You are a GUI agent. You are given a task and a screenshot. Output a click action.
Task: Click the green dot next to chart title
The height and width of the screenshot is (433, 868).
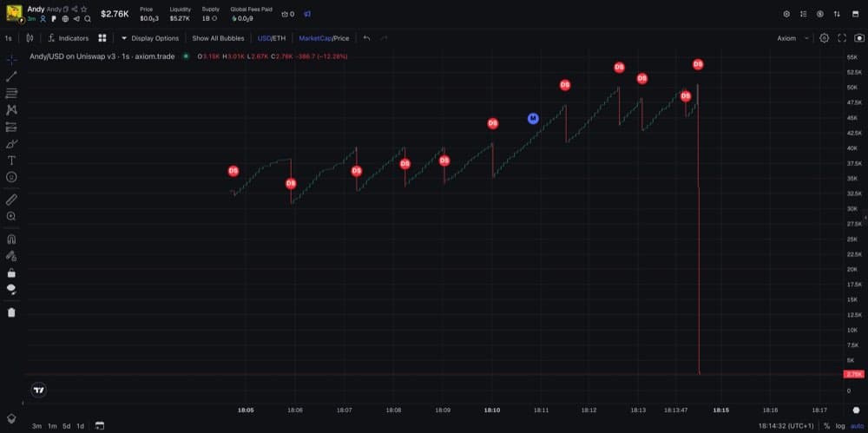click(x=186, y=56)
